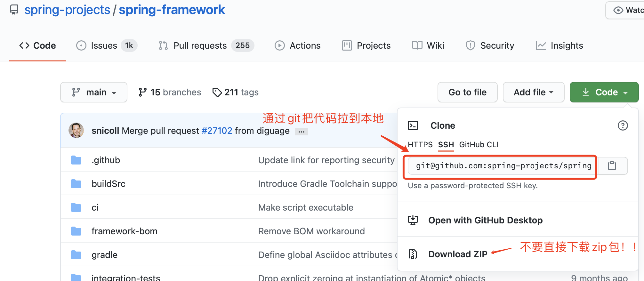Open the buildSrc folder
This screenshot has height=281, width=644.
point(109,184)
